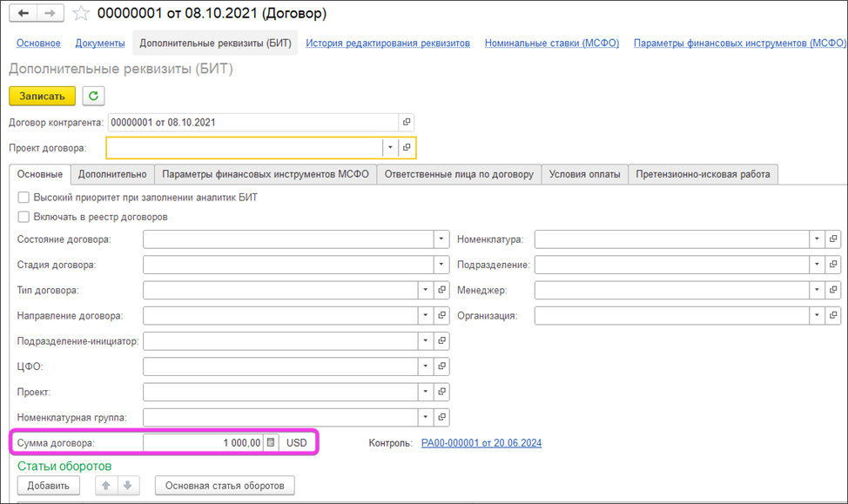Image resolution: width=848 pixels, height=504 pixels.
Task: Open the Претензионно-исковая работа tab
Action: coord(703,174)
